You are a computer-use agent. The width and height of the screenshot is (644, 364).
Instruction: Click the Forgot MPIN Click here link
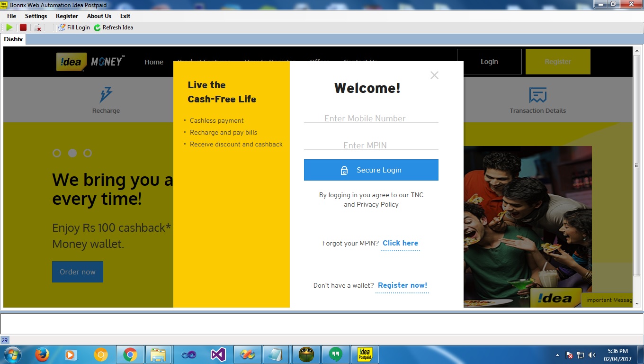pyautogui.click(x=400, y=243)
